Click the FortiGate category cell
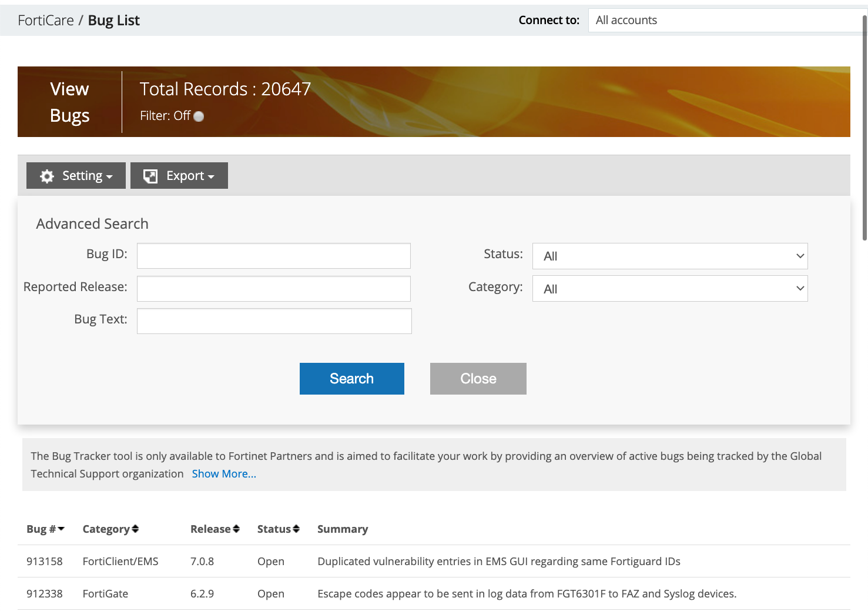This screenshot has height=611, width=868. pos(105,594)
